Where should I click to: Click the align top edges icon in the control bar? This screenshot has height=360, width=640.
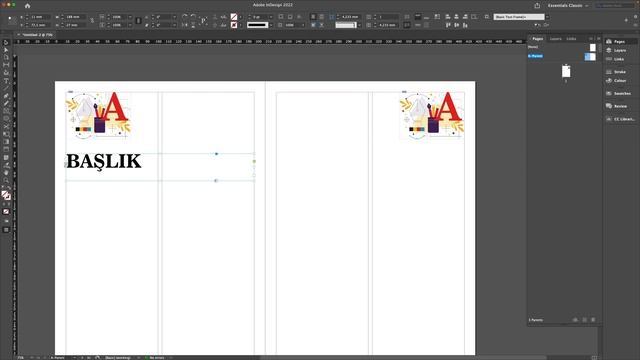coord(448,25)
